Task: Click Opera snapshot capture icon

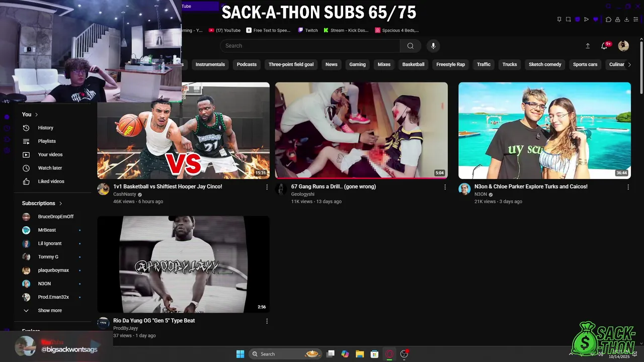Action: [568, 19]
